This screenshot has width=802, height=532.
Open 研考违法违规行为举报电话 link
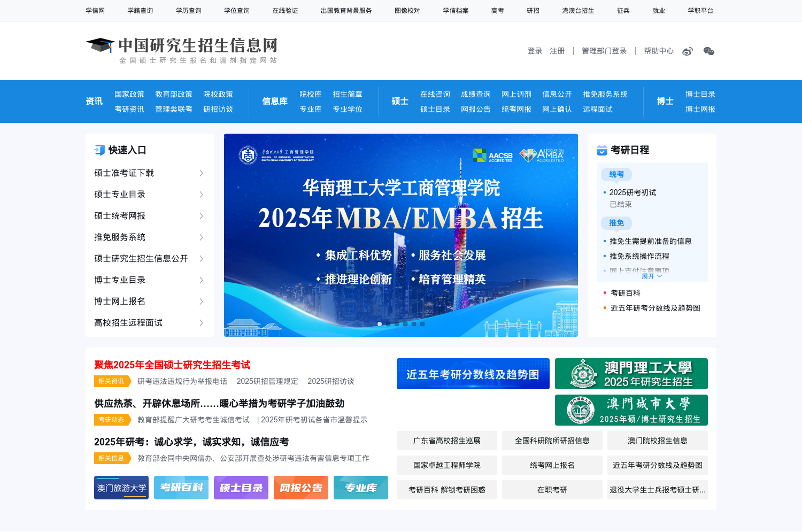click(182, 381)
